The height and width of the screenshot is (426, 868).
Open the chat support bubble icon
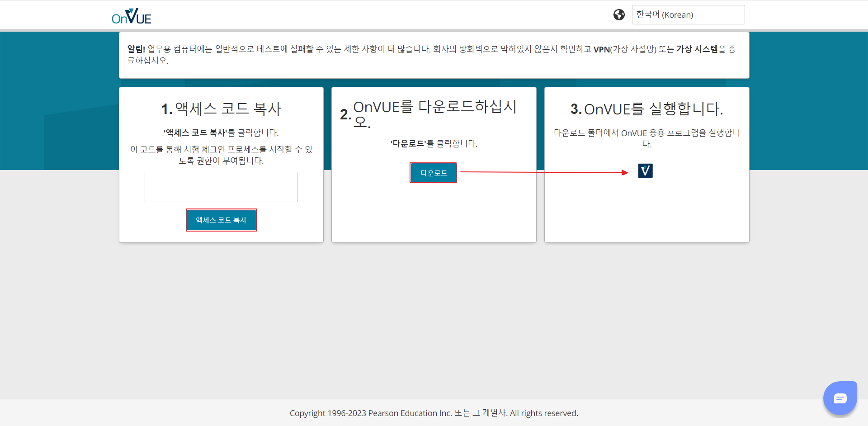pyautogui.click(x=840, y=398)
